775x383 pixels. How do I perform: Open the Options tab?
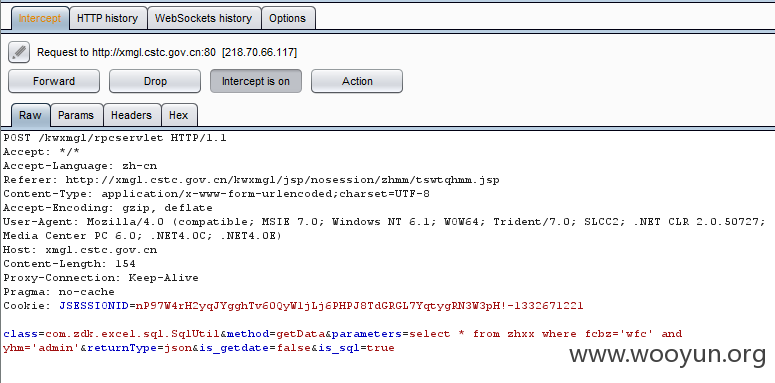pyautogui.click(x=287, y=18)
